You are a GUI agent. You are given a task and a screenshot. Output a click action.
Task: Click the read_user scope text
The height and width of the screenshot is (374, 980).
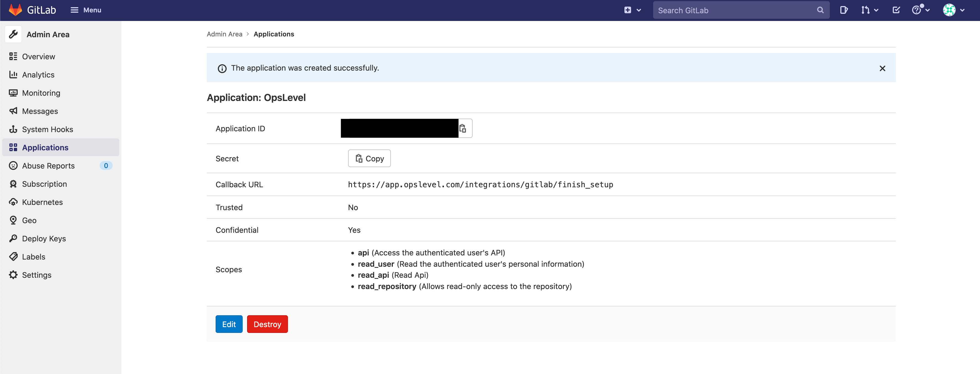pos(471,264)
